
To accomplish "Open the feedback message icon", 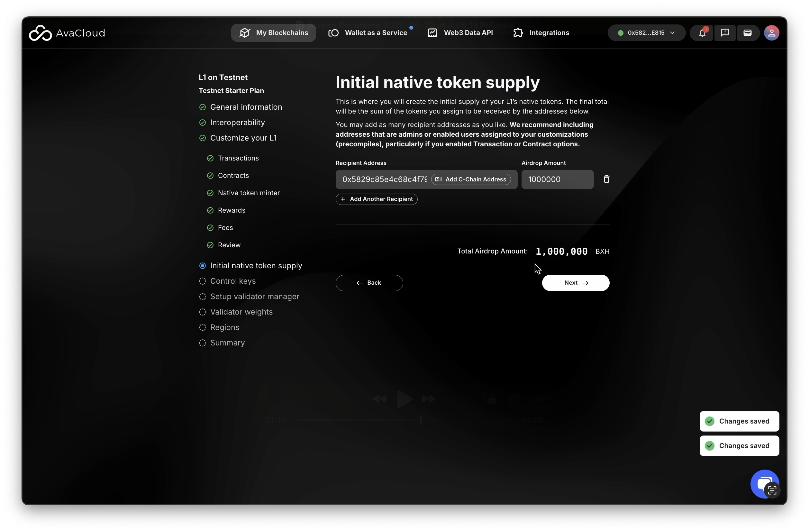I will [725, 33].
